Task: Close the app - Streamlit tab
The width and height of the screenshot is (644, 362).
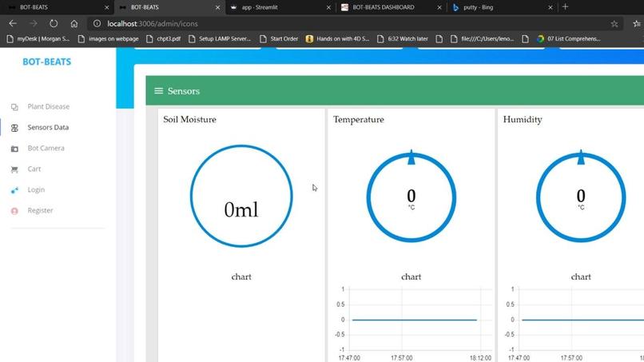Action: pos(328,7)
